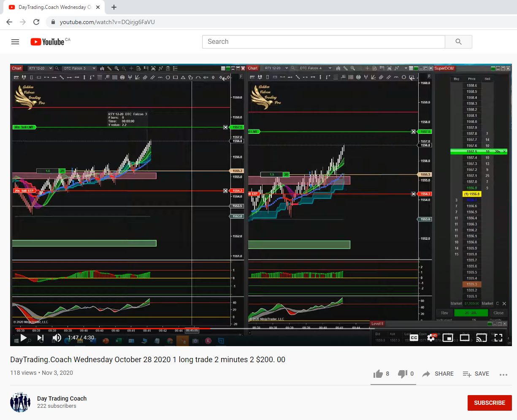Select triangle drawing tool in left chart

183,77
